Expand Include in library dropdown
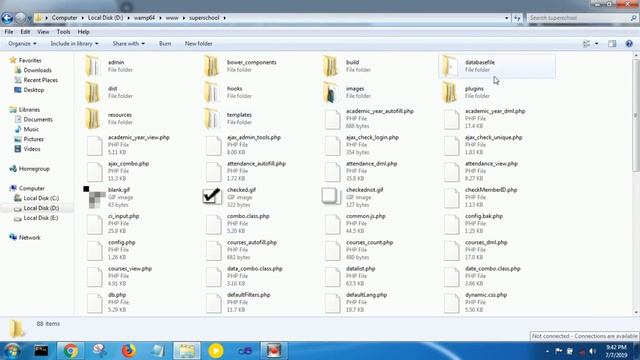Viewport: 640px width, 360px height. click(74, 44)
